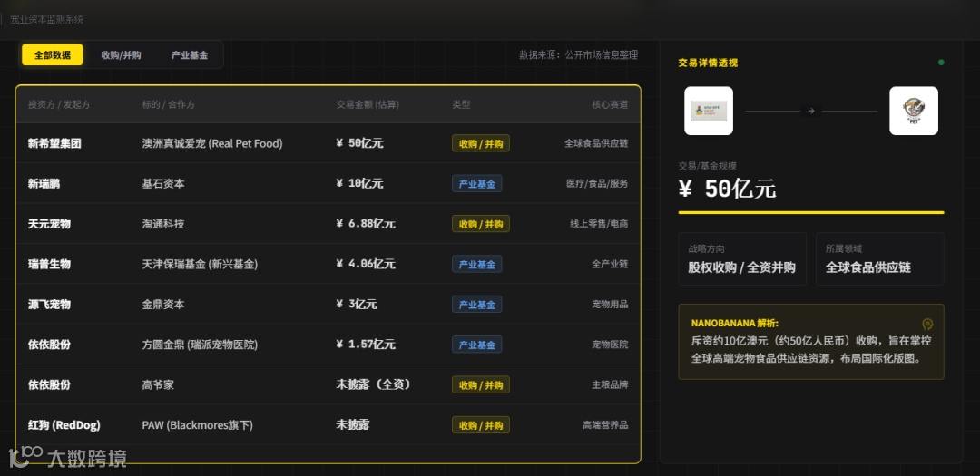Click the green status dot indicator

pos(941,63)
